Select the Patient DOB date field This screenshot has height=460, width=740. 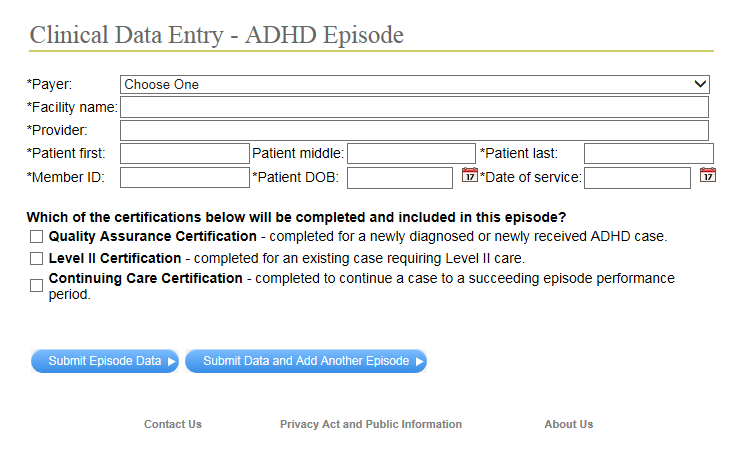(400, 177)
